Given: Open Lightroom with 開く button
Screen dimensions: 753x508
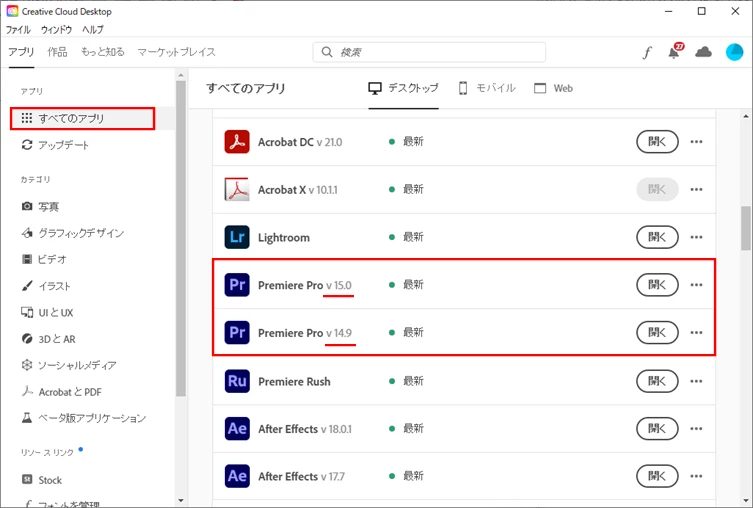Looking at the screenshot, I should (x=657, y=237).
